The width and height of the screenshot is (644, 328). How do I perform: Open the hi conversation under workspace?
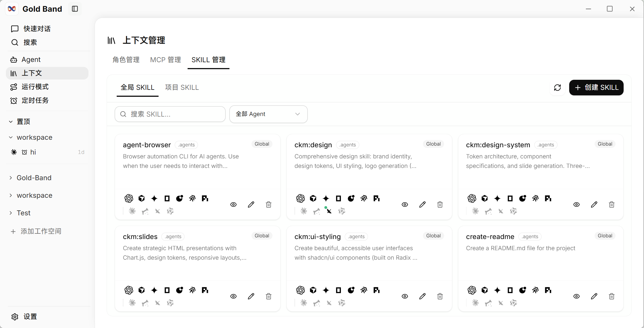pos(47,152)
